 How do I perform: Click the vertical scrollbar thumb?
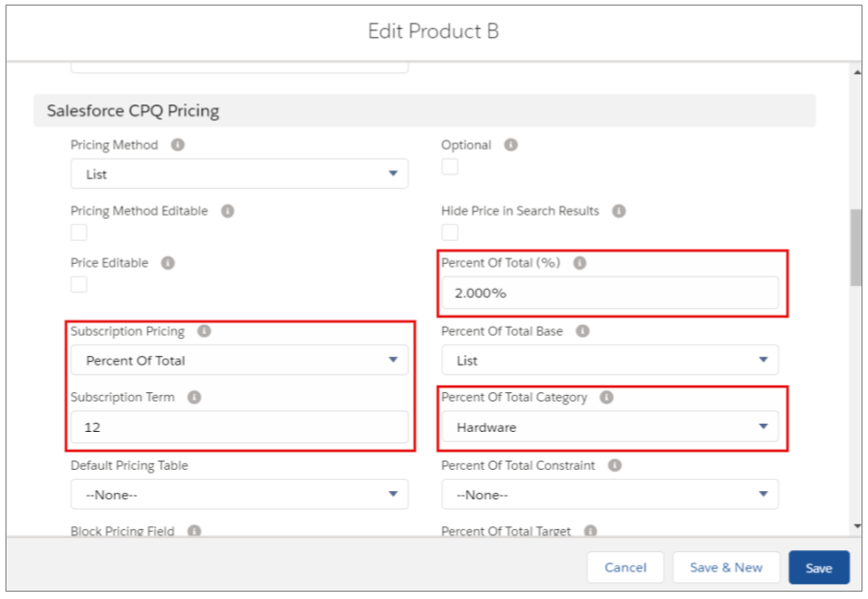[x=856, y=247]
